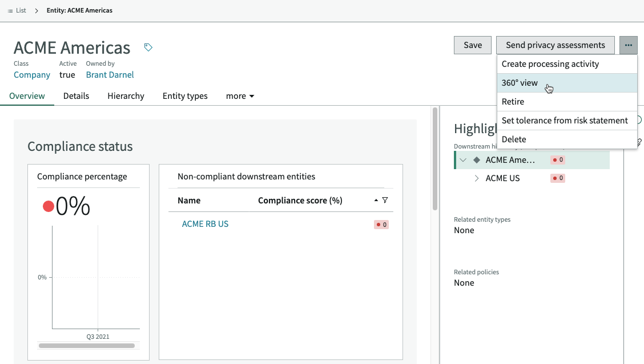644x364 pixels.
Task: Collapse the ACME Ame… hierarchy node
Action: click(463, 160)
